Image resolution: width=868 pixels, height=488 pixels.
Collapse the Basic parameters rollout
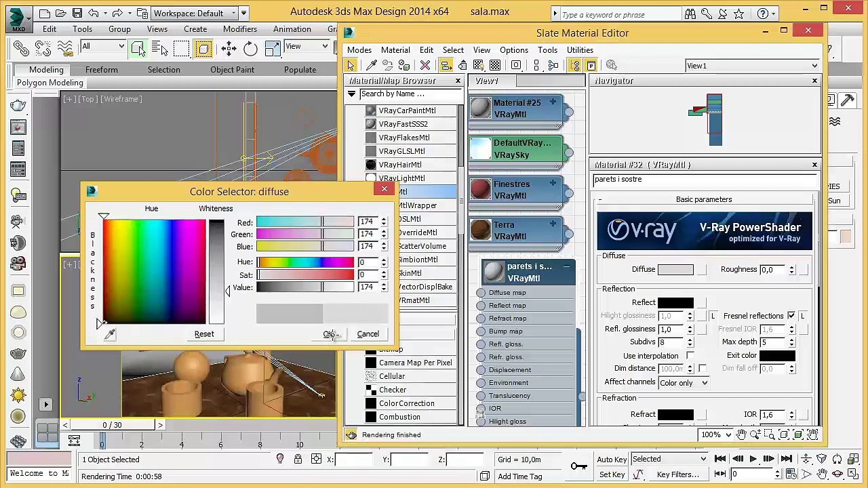[703, 200]
